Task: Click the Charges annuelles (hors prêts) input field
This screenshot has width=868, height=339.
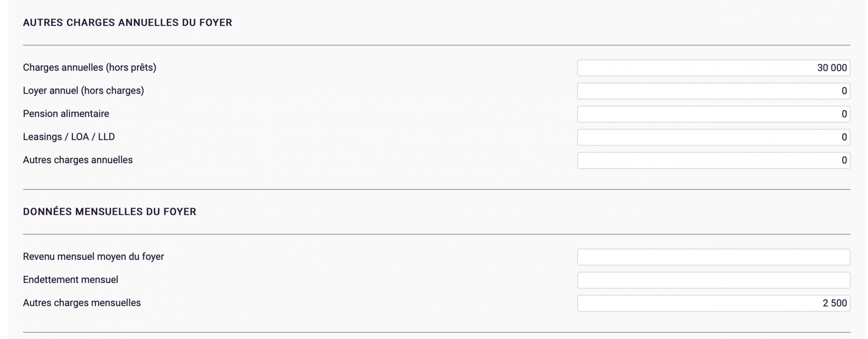Action: coord(713,68)
